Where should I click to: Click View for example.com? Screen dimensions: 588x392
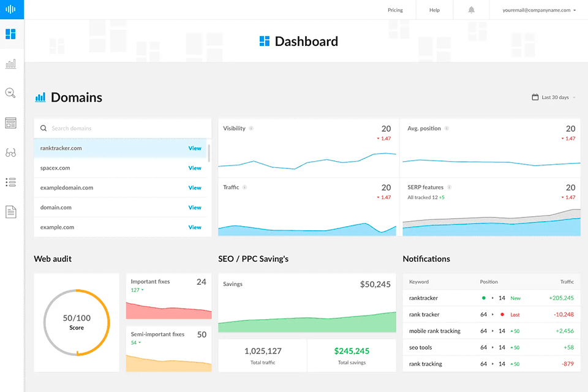(x=195, y=227)
